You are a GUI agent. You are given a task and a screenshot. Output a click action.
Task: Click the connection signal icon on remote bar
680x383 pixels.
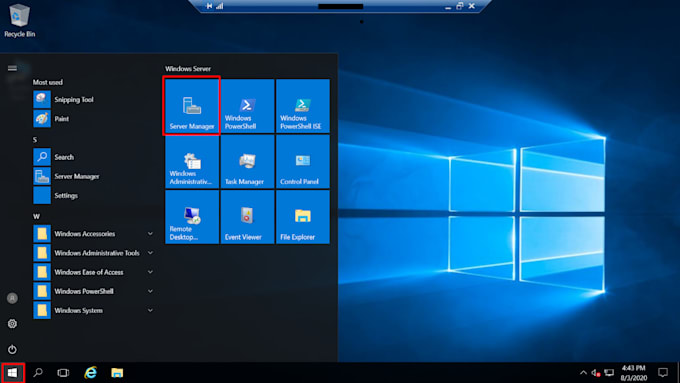coord(220,6)
